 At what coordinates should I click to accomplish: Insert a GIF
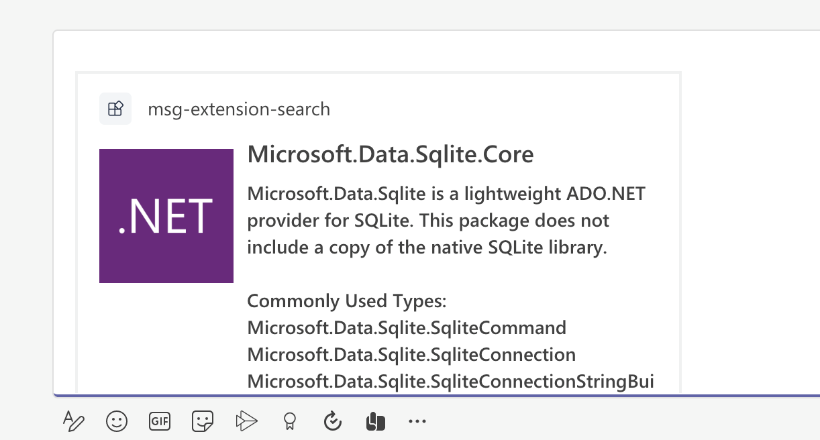click(160, 421)
